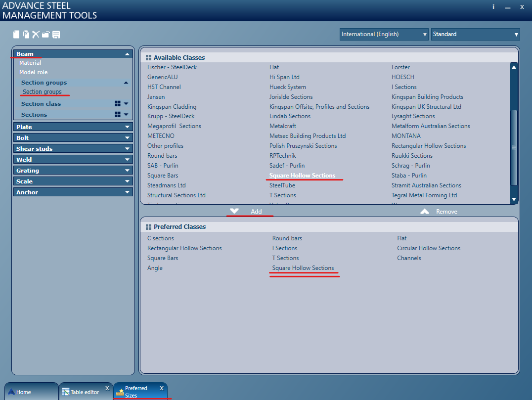532x400 pixels.
Task: Select Channels in Preferred Classes
Action: click(x=409, y=258)
